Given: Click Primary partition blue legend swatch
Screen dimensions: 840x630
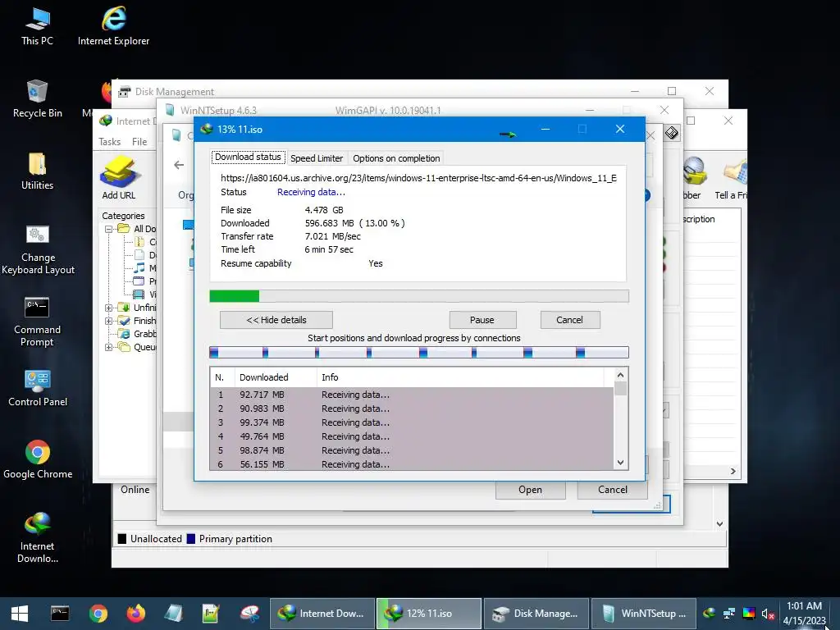Looking at the screenshot, I should point(190,539).
